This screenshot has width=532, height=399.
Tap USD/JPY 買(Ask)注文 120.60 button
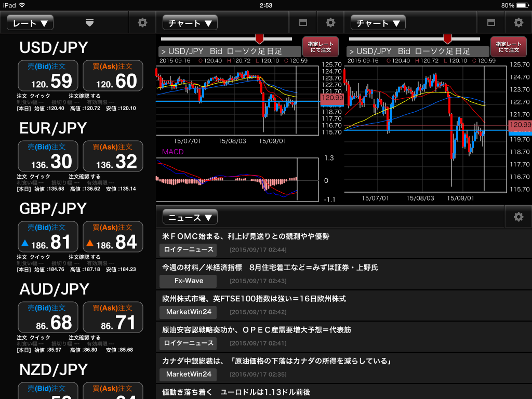point(113,76)
